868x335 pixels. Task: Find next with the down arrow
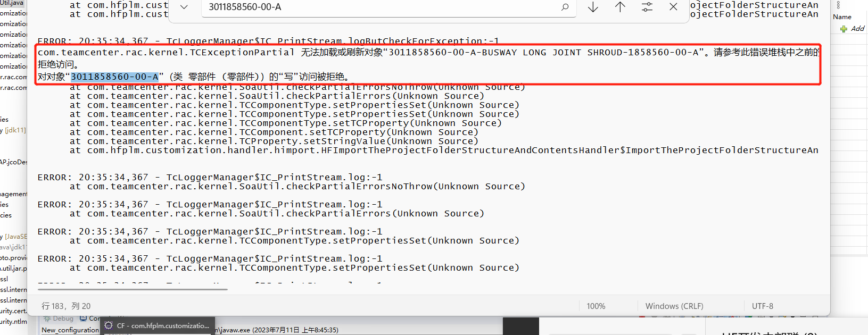[593, 7]
